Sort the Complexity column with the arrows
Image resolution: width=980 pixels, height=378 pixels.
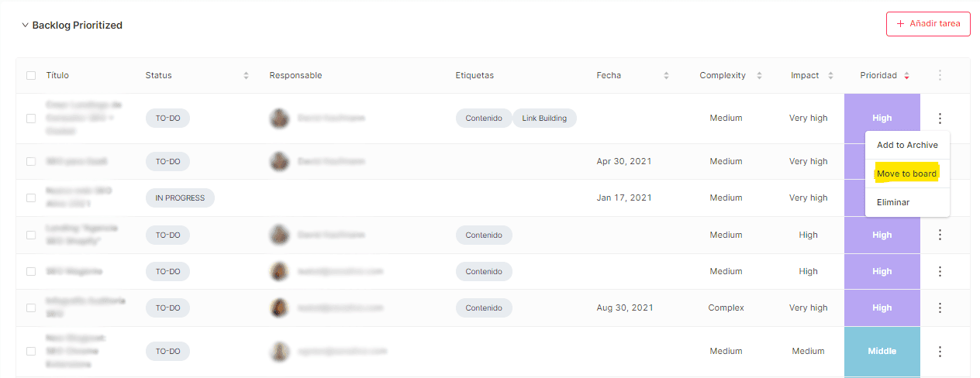pyautogui.click(x=759, y=75)
